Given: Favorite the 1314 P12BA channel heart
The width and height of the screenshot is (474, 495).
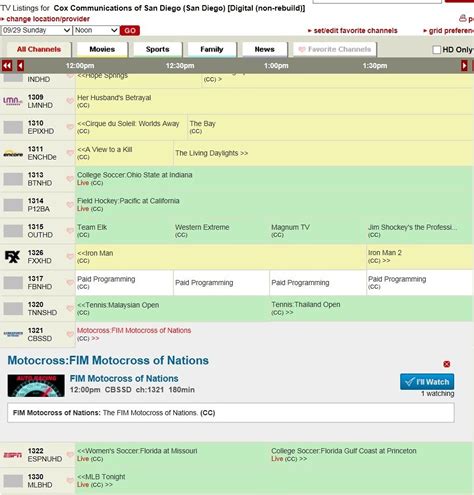Looking at the screenshot, I should click(x=70, y=205).
